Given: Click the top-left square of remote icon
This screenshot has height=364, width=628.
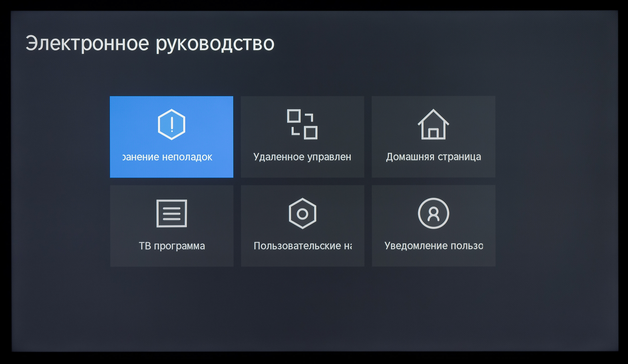Looking at the screenshot, I should tap(294, 116).
